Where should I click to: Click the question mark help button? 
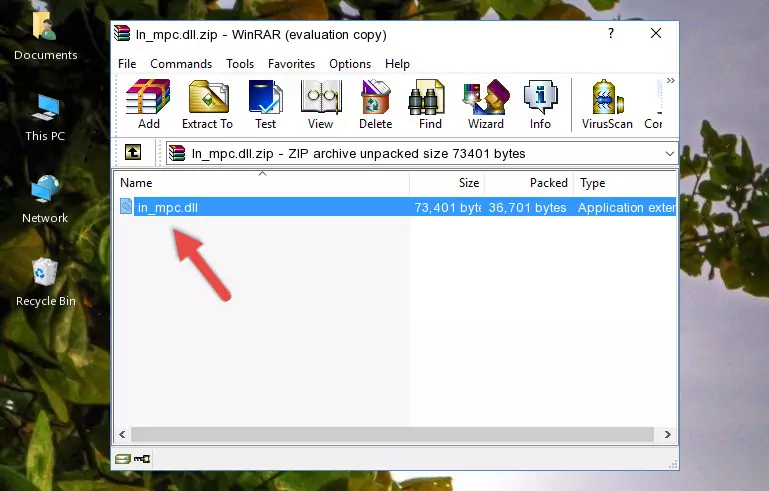pyautogui.click(x=611, y=33)
